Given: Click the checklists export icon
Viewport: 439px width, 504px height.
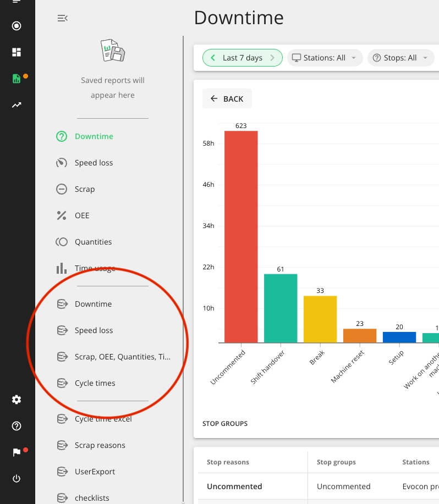Looking at the screenshot, I should click(x=62, y=498).
